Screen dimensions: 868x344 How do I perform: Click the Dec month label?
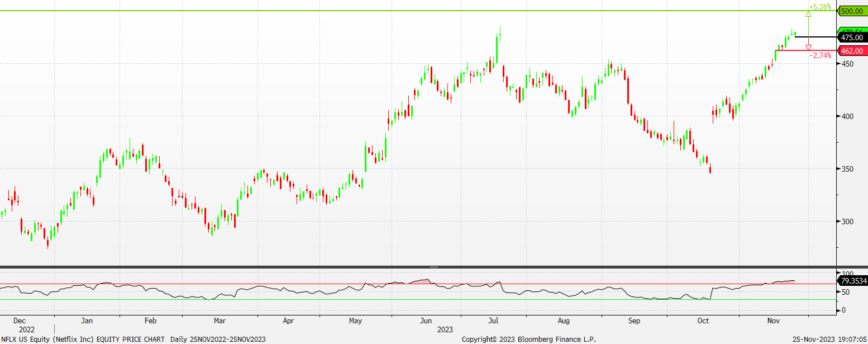(x=19, y=321)
